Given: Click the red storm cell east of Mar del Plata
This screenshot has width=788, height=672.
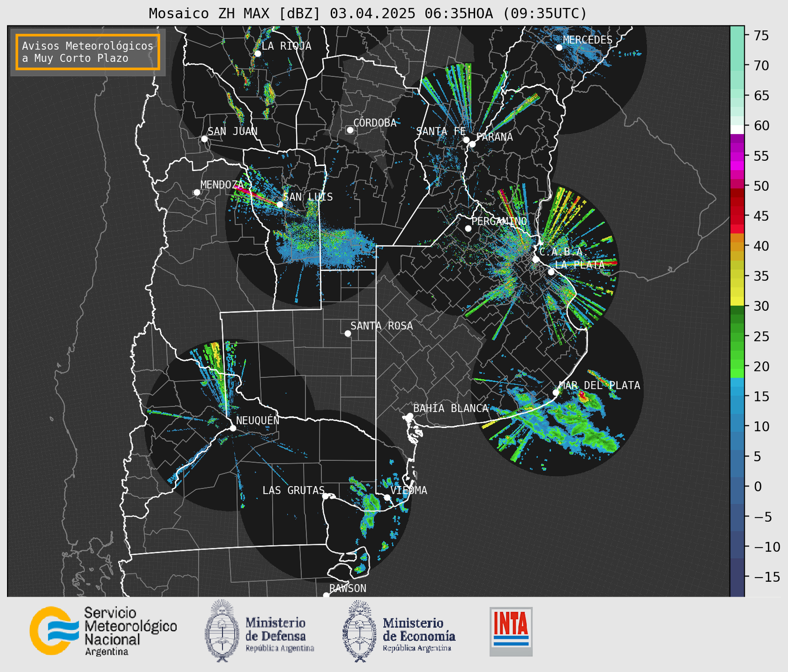Looking at the screenshot, I should [582, 397].
